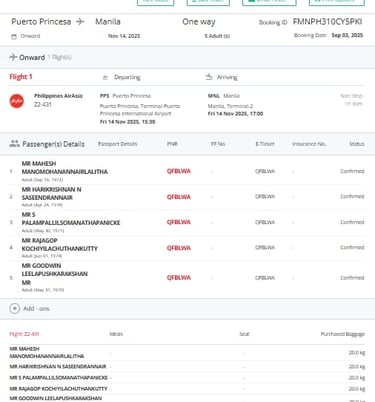Click the One way trip type text
Image resolution: width=375 pixels, height=402 pixels.
click(x=199, y=22)
